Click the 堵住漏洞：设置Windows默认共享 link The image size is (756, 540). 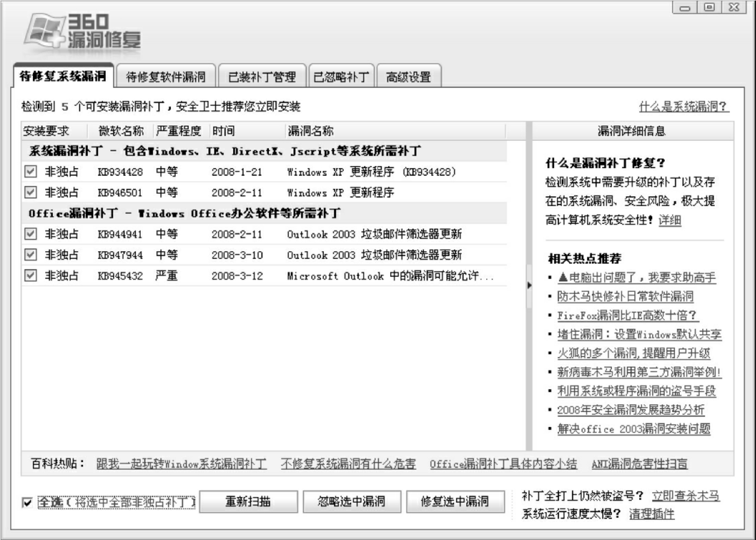tap(639, 334)
